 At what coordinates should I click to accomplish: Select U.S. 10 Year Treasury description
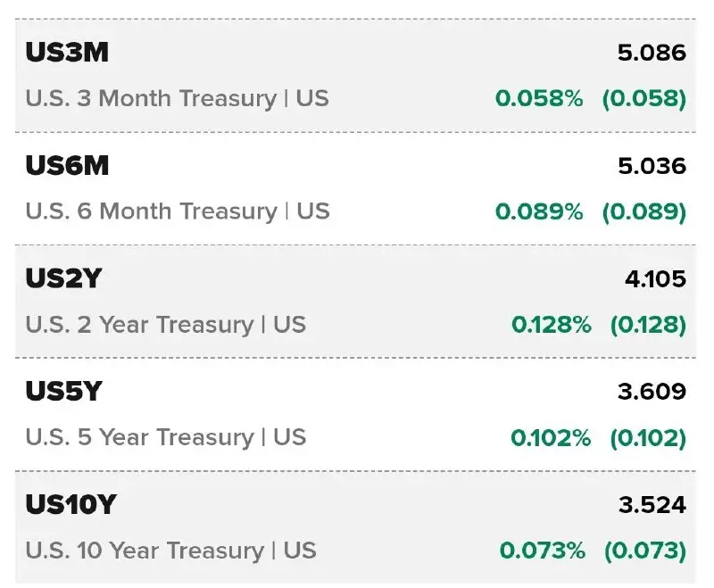click(x=170, y=551)
